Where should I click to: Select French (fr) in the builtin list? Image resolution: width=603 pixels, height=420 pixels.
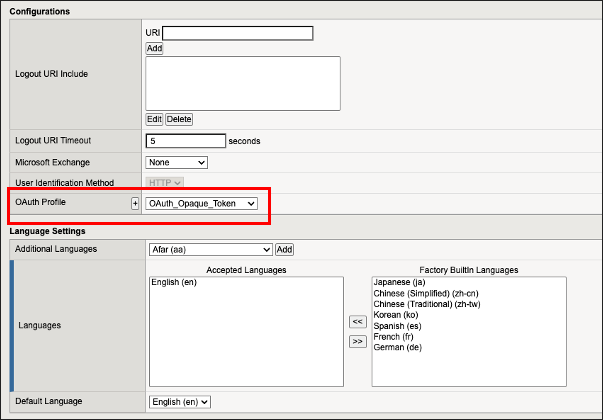coord(397,337)
